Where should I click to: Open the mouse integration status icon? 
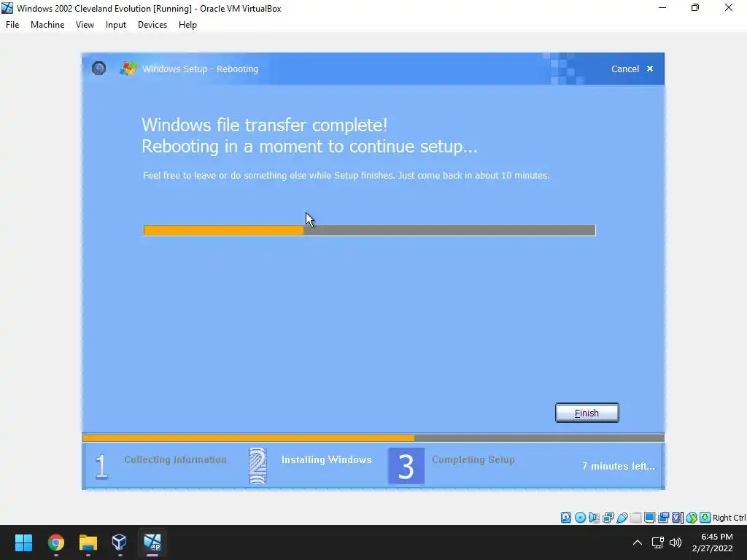[x=692, y=517]
